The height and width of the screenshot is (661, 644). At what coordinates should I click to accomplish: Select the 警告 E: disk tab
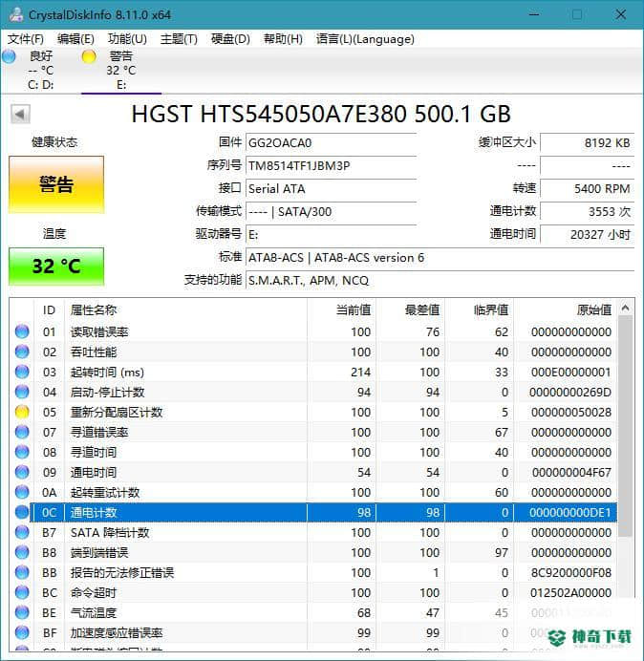coord(121,70)
